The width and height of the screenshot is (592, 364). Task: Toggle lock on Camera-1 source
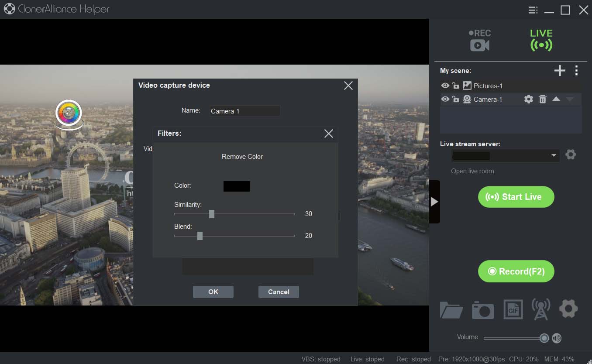(x=455, y=99)
